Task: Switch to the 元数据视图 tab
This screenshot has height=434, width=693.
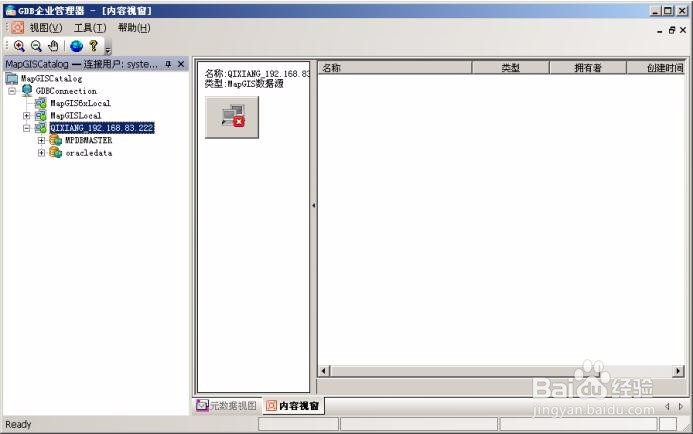Action: [x=227, y=405]
